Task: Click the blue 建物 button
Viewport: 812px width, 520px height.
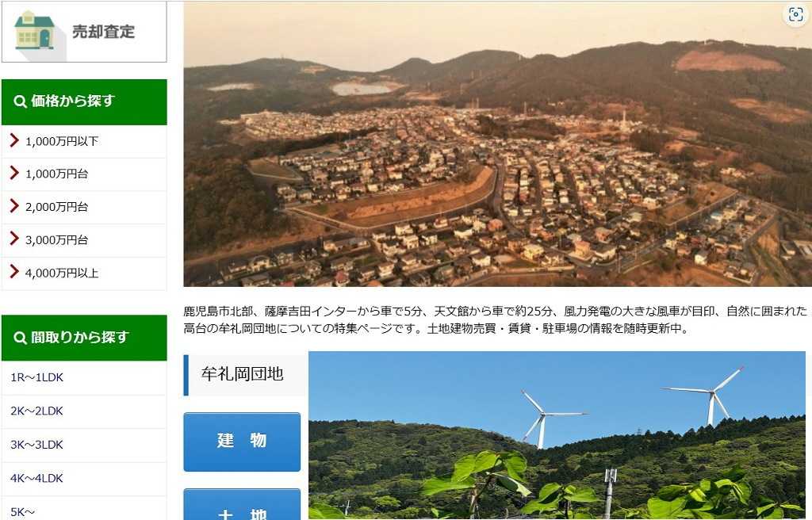Action: pos(242,442)
